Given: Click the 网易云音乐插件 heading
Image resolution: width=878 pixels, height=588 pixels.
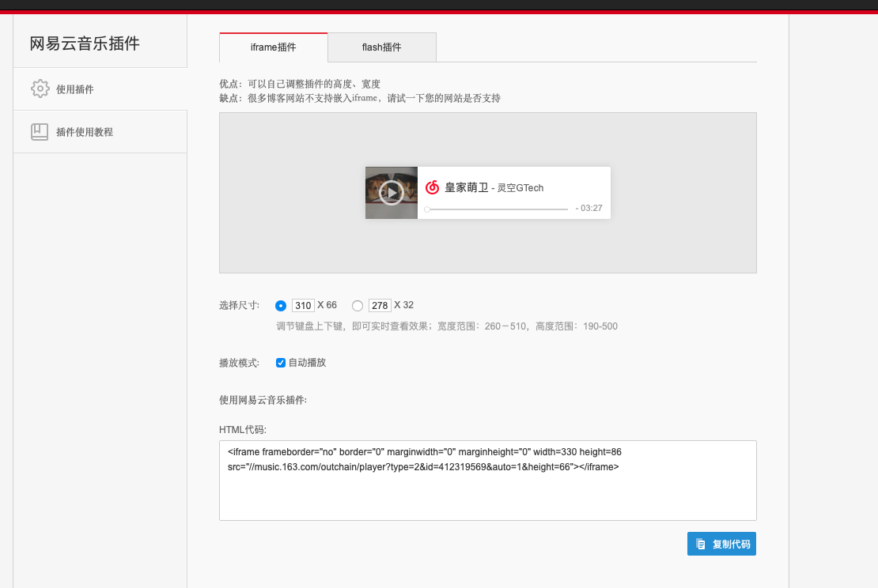Looking at the screenshot, I should (85, 43).
